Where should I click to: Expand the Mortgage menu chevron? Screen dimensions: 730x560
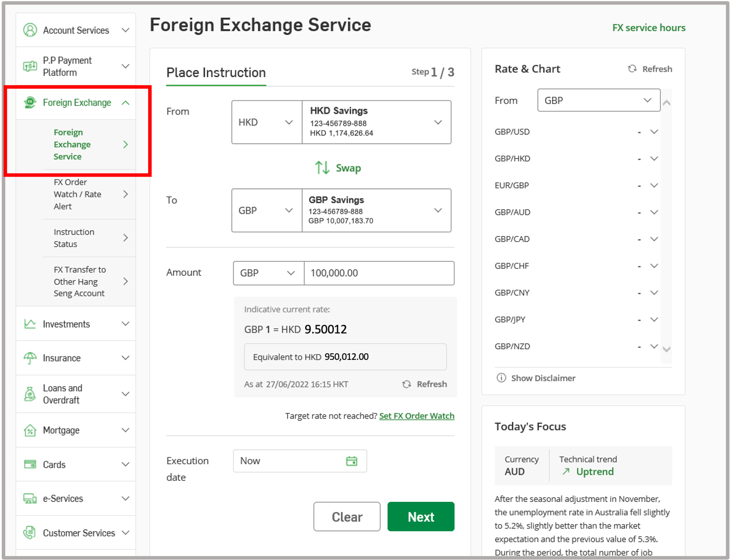coord(126,430)
